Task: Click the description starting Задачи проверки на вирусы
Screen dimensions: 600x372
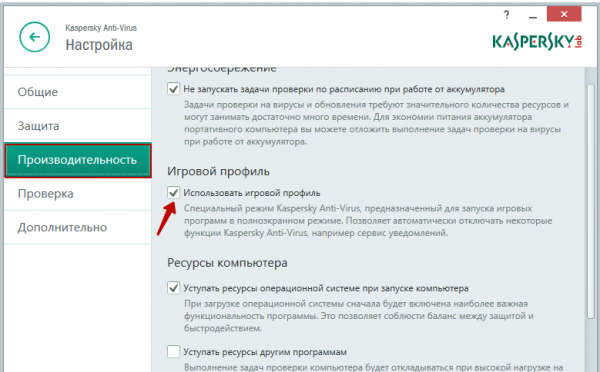Action: [377, 123]
